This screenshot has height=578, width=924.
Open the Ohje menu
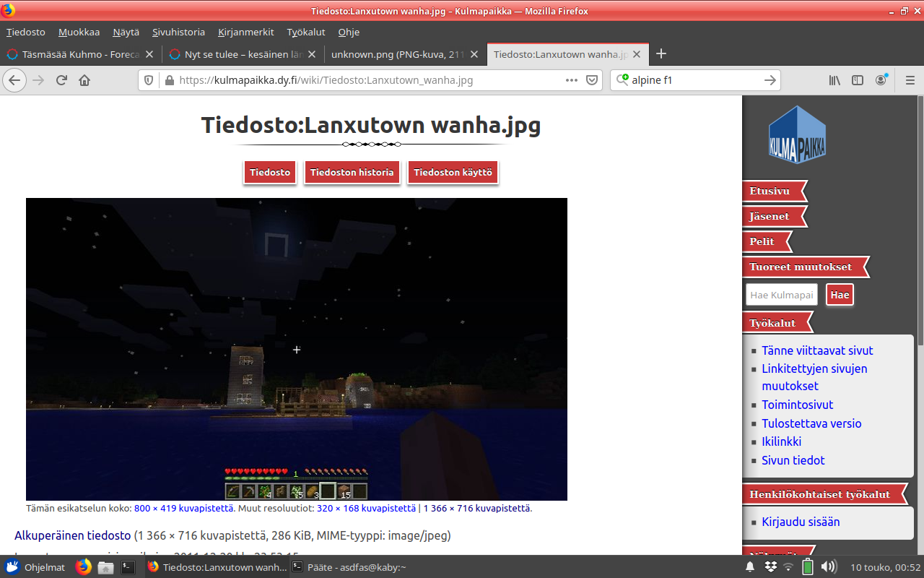coord(349,32)
